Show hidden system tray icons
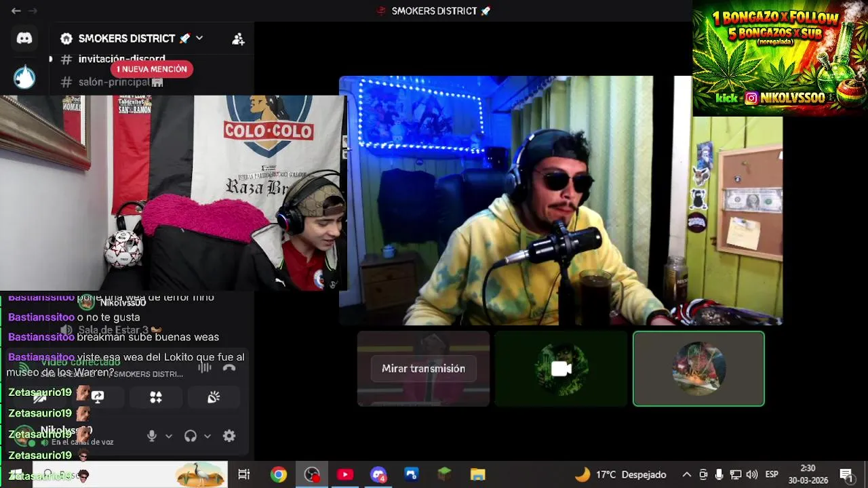Screen dimensions: 868x488 point(686,474)
